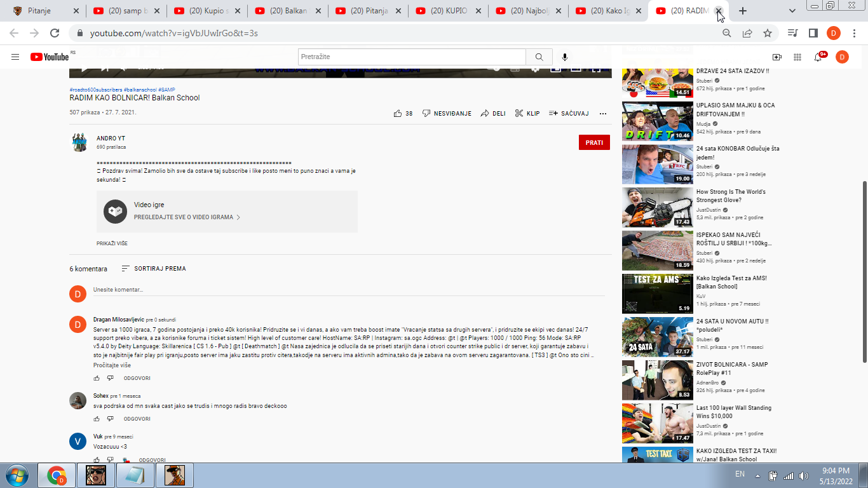Open Kako Izgleda Test za AMS video
This screenshot has width=868, height=488.
coord(731,282)
